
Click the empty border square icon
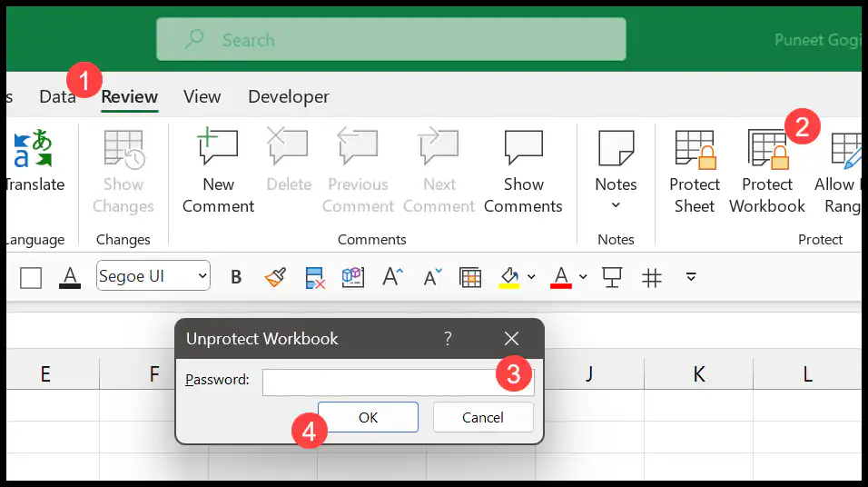[x=31, y=277]
